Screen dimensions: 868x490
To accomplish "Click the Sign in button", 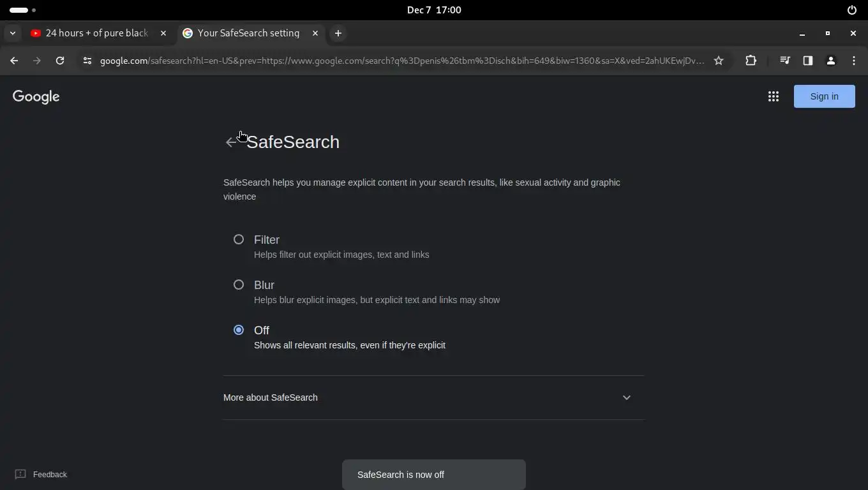I will (x=824, y=96).
